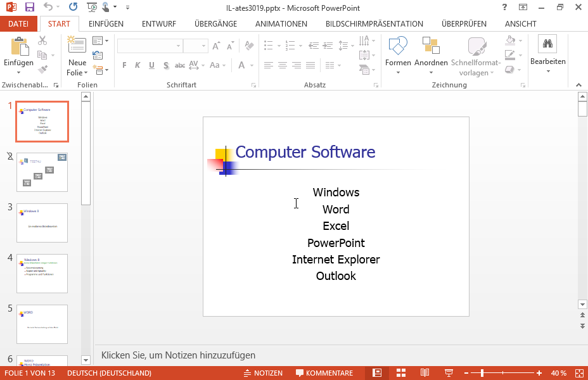This screenshot has width=588, height=380.
Task: Add a new slide with Neue Folie icon
Action: (77, 44)
